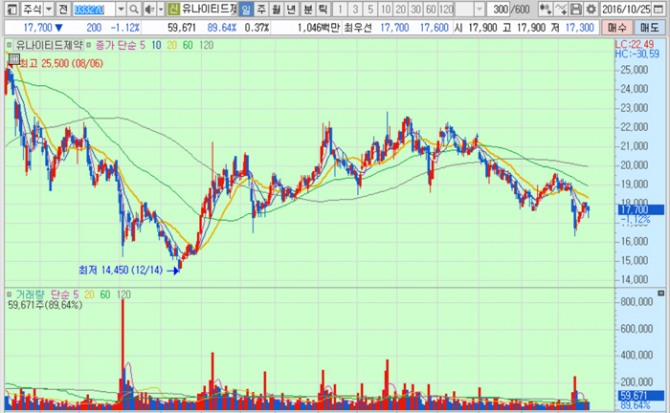Select the 년 (yearly) chart period
The height and width of the screenshot is (413, 670).
click(x=291, y=9)
